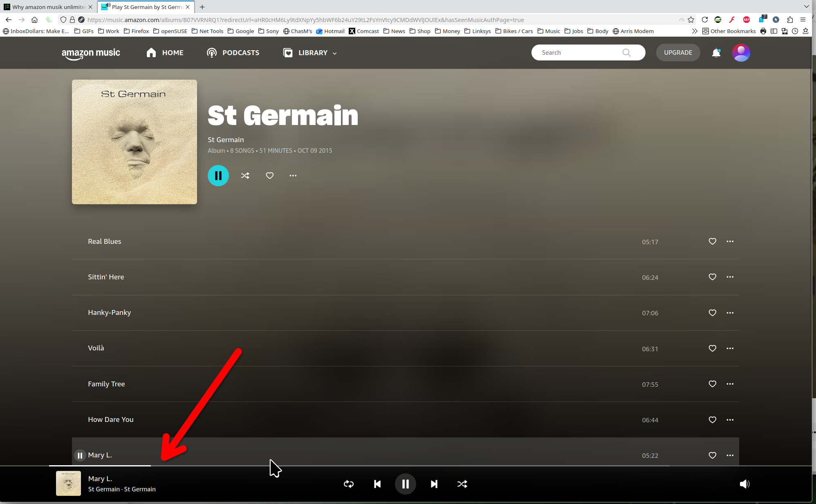
Task: Toggle shuffle in bottom player bar
Action: [x=462, y=484]
